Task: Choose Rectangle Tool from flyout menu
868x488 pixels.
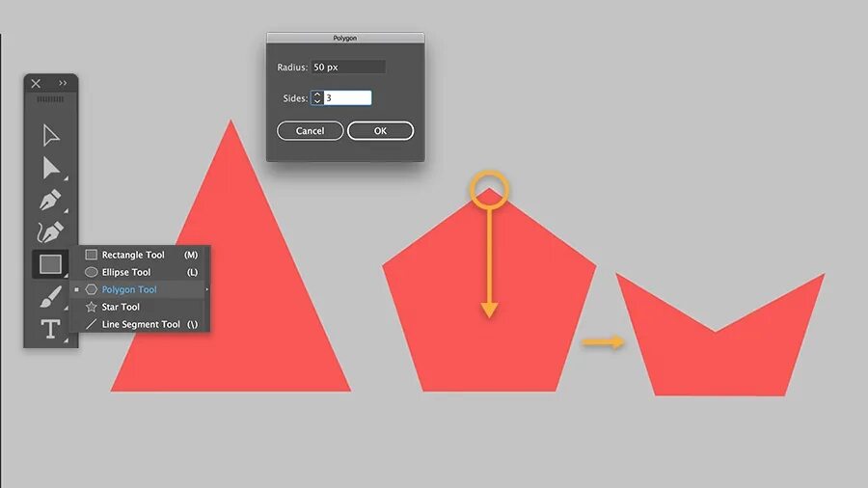Action: (141, 255)
